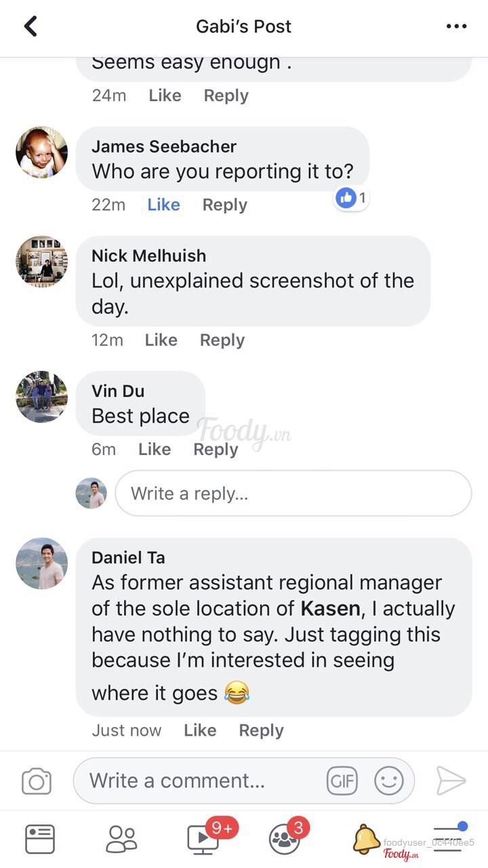View the reaction count on James's comment
This screenshot has width=488, height=868.
[352, 198]
